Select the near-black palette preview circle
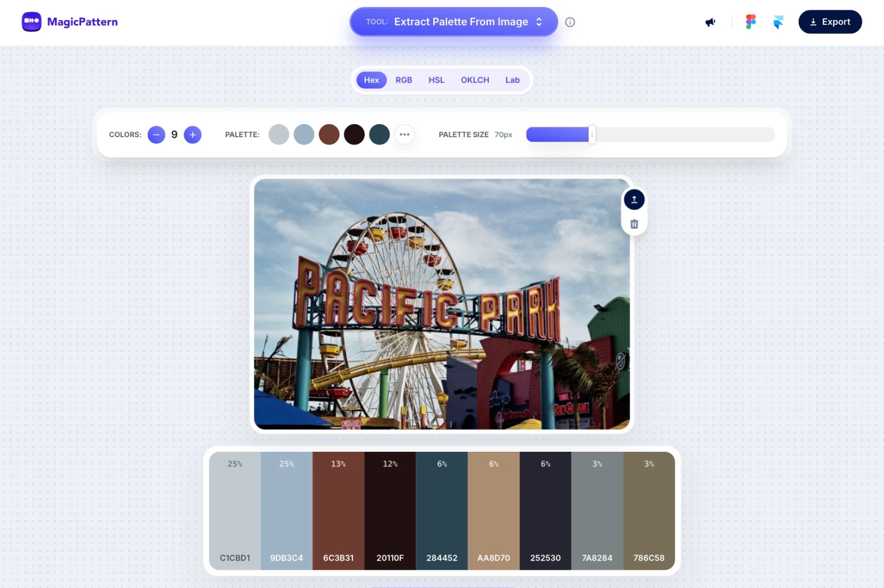Screen dimensions: 884x588 pyautogui.click(x=354, y=135)
